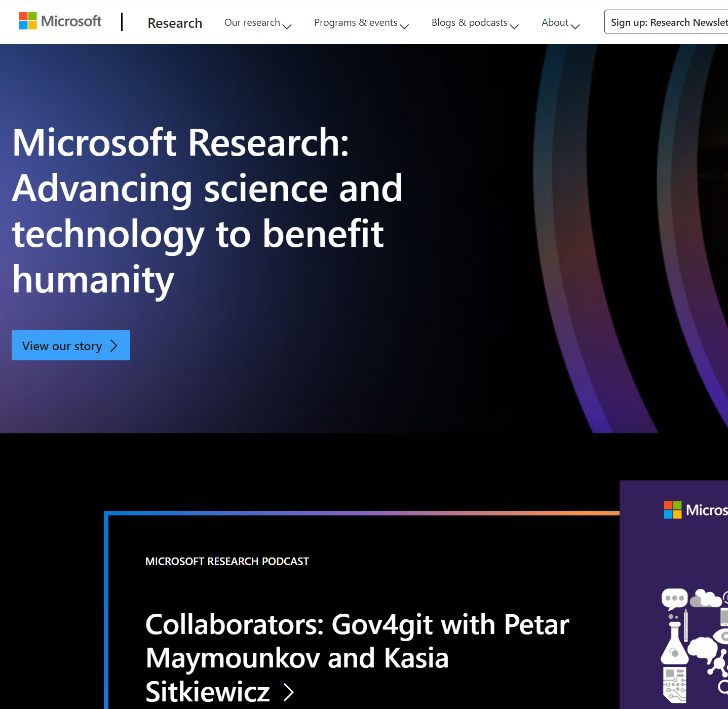The image size is (728, 709).
Task: Click Sign up: Research Newsletter button
Action: [667, 22]
